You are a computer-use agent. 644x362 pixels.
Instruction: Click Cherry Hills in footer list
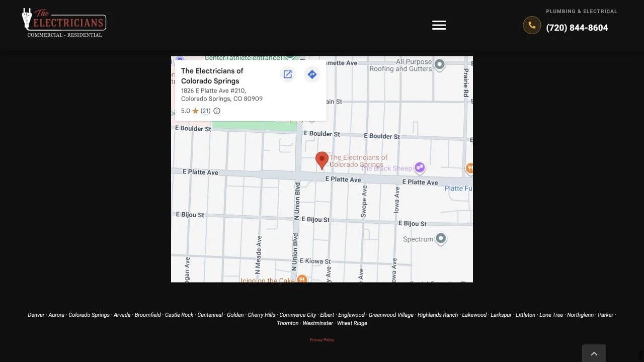pos(262,315)
